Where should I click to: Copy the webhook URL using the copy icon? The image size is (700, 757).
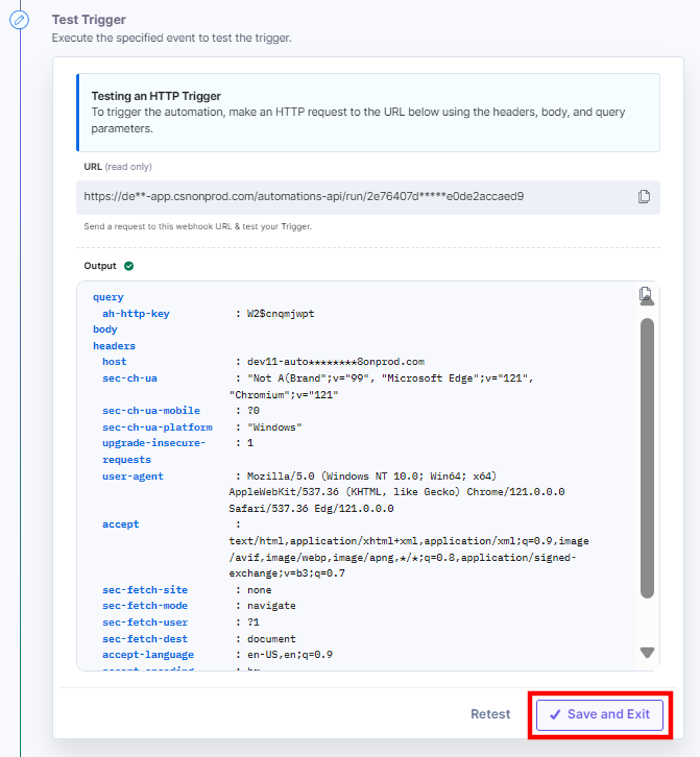[x=644, y=197]
